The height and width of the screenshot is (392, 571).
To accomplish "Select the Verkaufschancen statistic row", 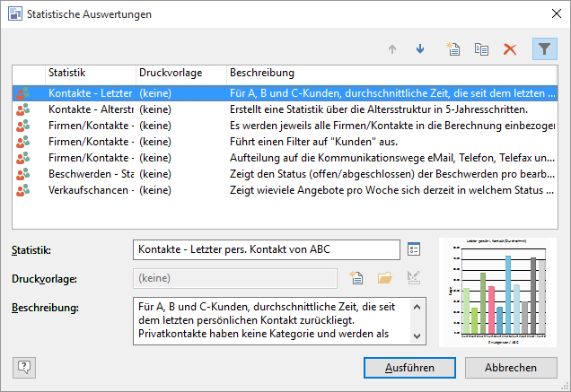I will (x=91, y=189).
